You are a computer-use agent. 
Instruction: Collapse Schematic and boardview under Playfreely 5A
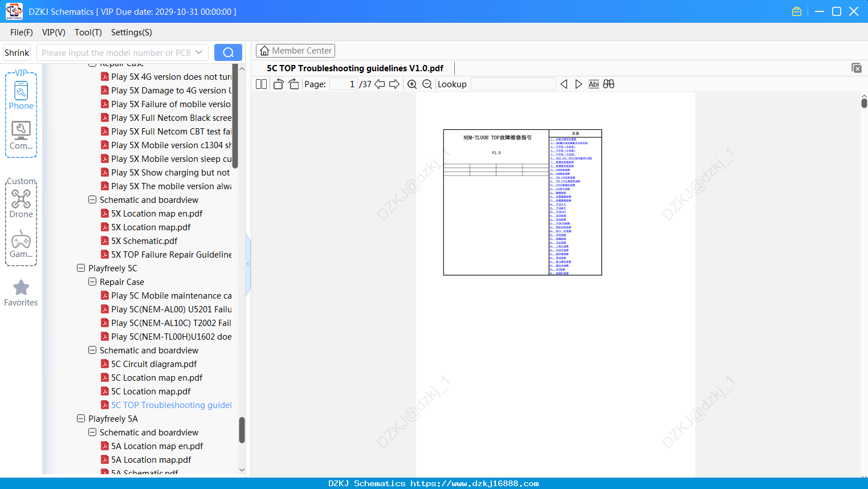(x=92, y=432)
